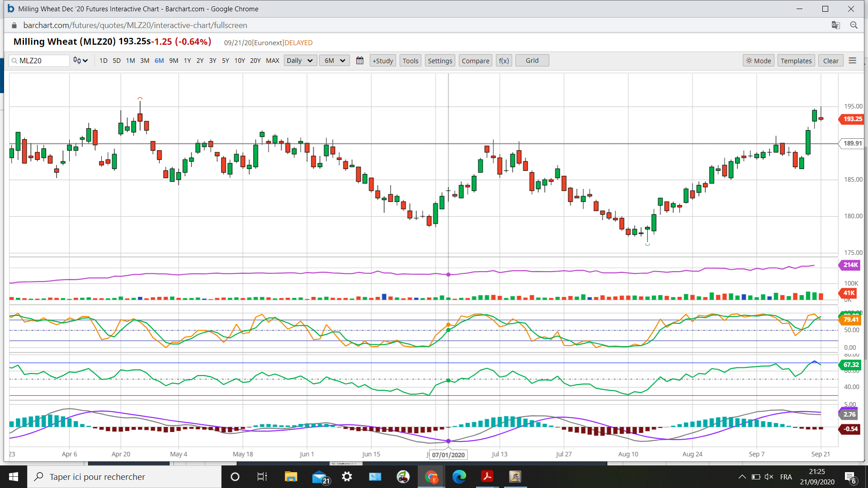Open the Adobe Acrobat taskbar icon
868x488 pixels.
[487, 477]
